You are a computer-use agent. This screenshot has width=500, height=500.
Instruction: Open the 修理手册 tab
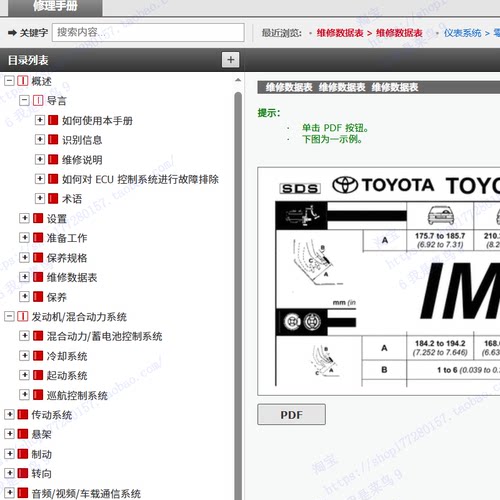(x=55, y=7)
